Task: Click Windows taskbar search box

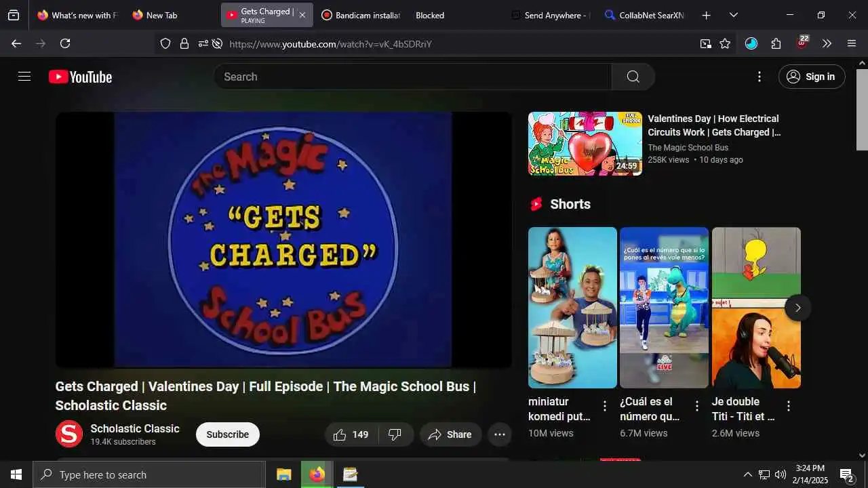Action: click(149, 474)
